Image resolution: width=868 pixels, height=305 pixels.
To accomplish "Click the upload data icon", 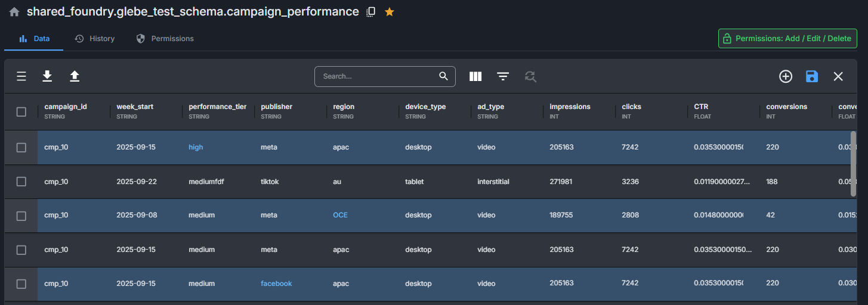I will (x=75, y=76).
